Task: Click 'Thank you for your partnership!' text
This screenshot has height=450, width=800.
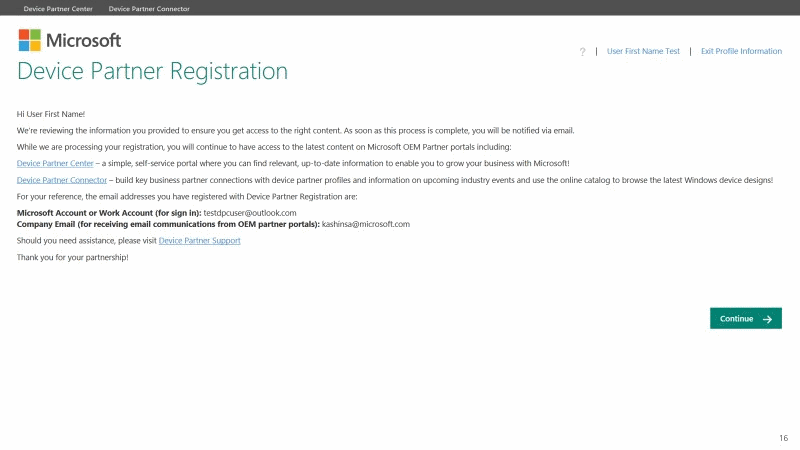Action: pyautogui.click(x=72, y=258)
